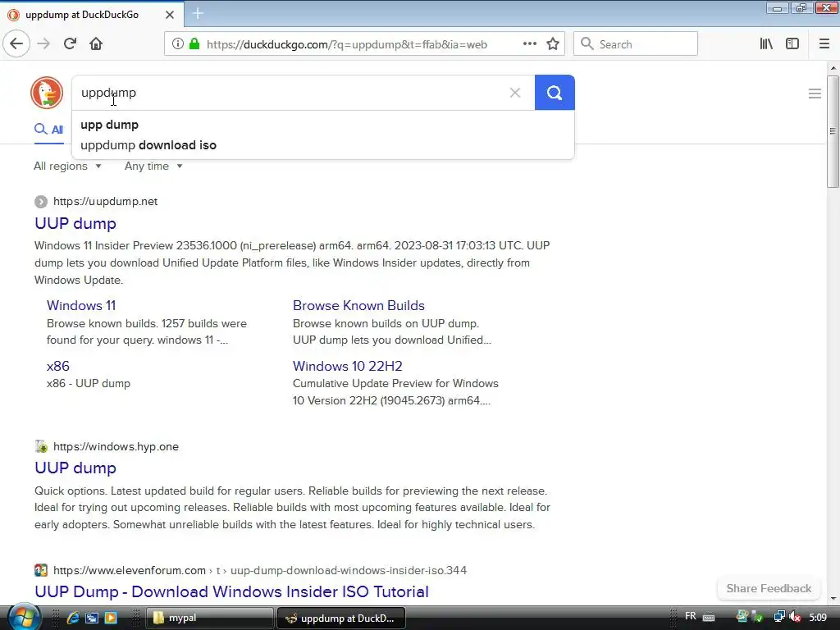
Task: Click the DuckDuckGo logo
Action: 47,93
